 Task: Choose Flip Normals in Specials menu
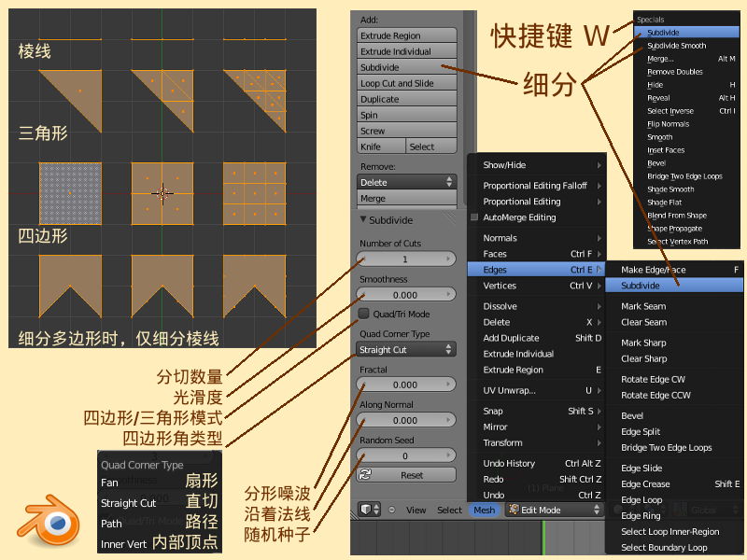click(686, 124)
